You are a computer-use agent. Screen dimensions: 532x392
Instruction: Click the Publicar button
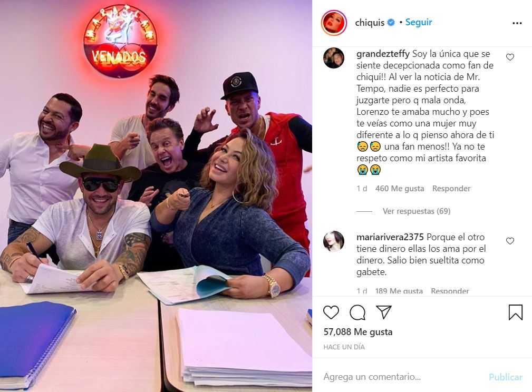coord(505,377)
